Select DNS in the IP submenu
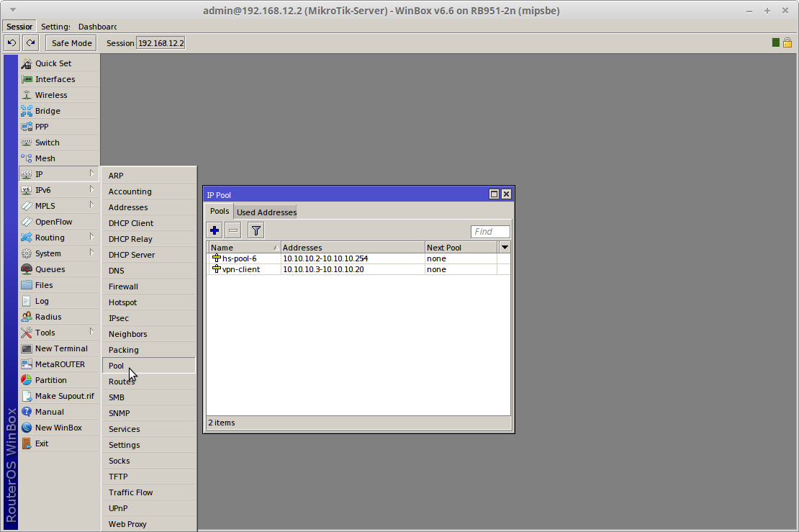799x532 pixels. point(149,270)
